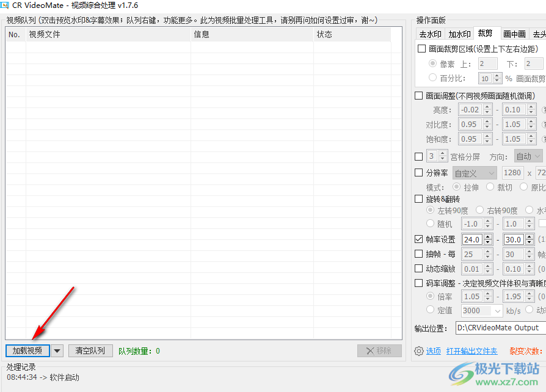
Task: Open the 加载视频 dropdown arrow
Action: coord(57,351)
